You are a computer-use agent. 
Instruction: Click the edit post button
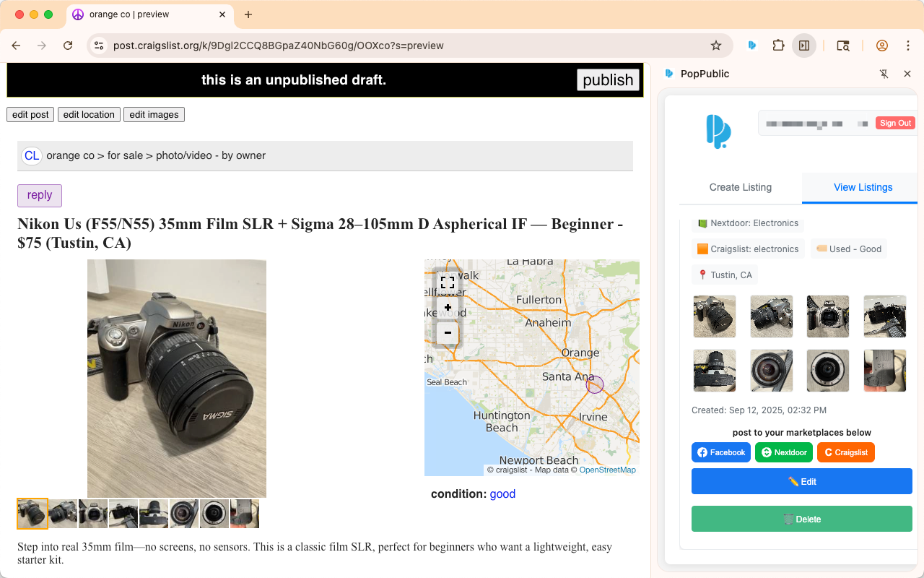coord(30,114)
